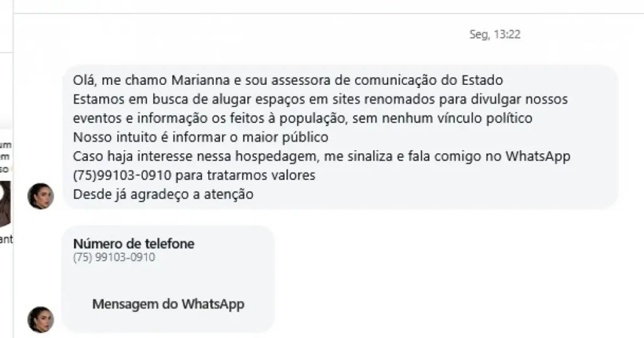Click the Seg, 13:22 timestamp
The width and height of the screenshot is (644, 338).
[x=495, y=35]
